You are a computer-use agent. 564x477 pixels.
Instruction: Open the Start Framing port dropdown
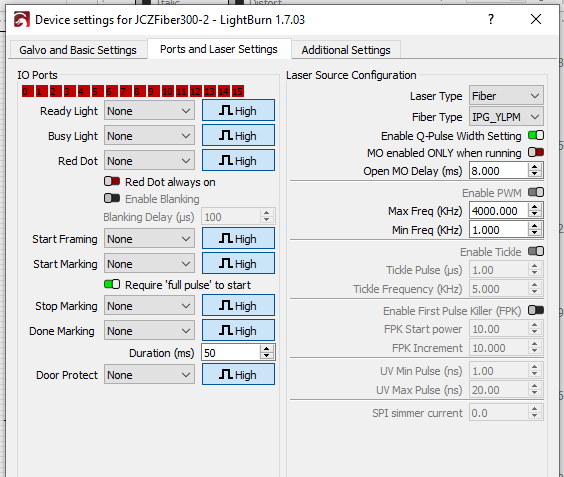tap(149, 238)
